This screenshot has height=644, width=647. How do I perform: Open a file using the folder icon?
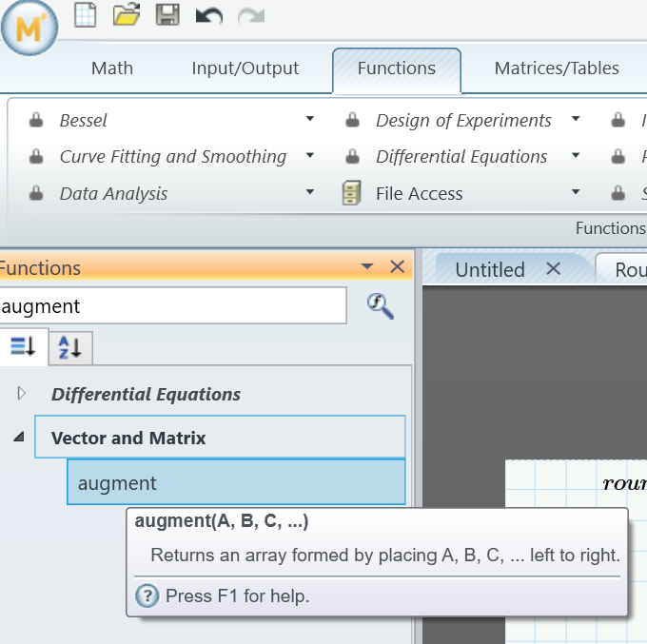126,15
